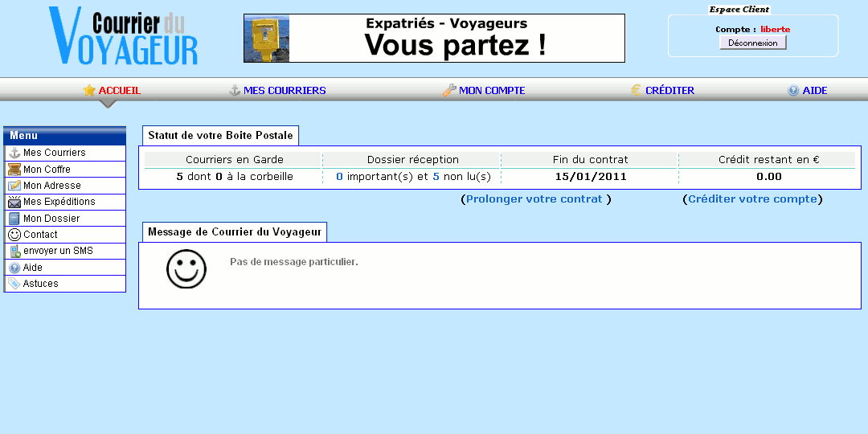Viewport: 868px width, 434px height.
Task: Click the phone icon for envoyer un SMS
Action: pyautogui.click(x=14, y=251)
